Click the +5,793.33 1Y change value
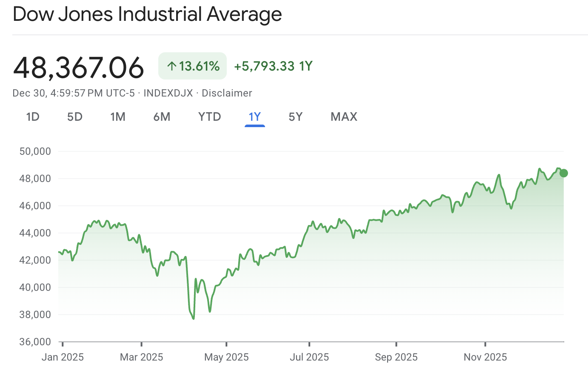This screenshot has height=375, width=588. click(272, 66)
